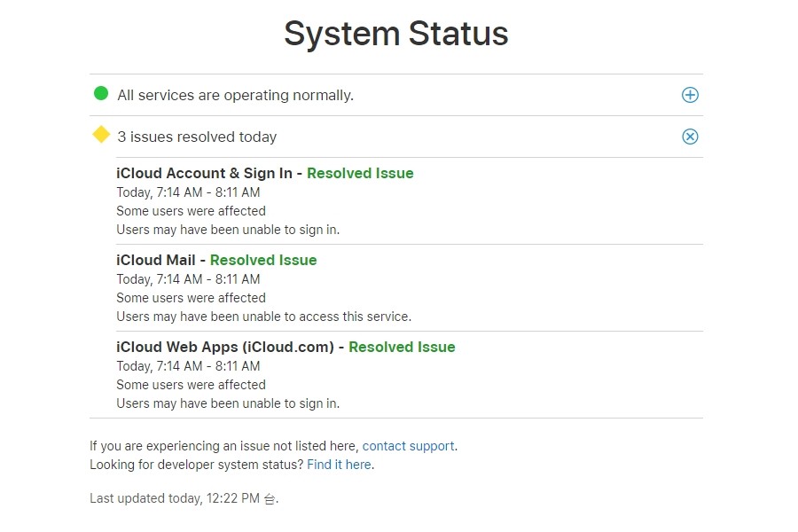Click iCloud Account & Sign In title
Screen dimensions: 798x532
point(204,173)
